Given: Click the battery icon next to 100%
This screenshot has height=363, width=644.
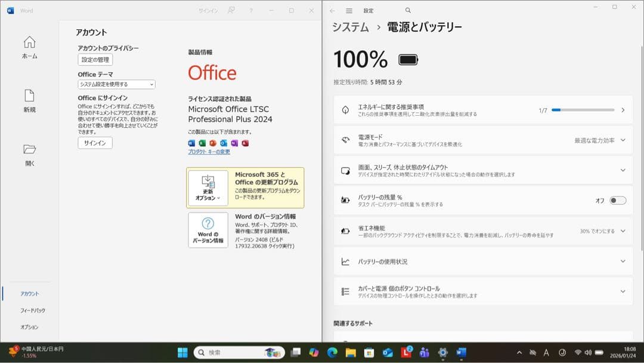Looking at the screenshot, I should coord(409,59).
